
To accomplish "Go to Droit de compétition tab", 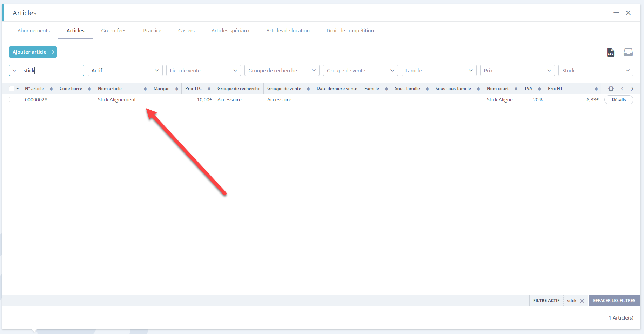I will click(x=350, y=31).
